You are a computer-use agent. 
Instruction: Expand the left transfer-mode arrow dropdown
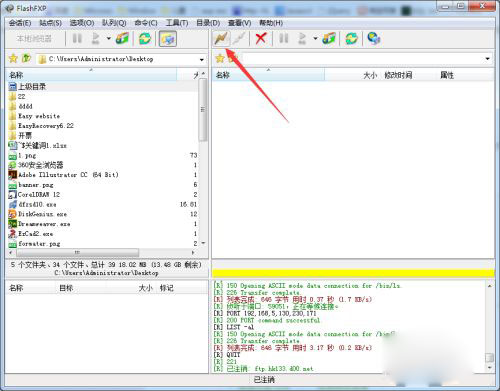click(x=109, y=39)
